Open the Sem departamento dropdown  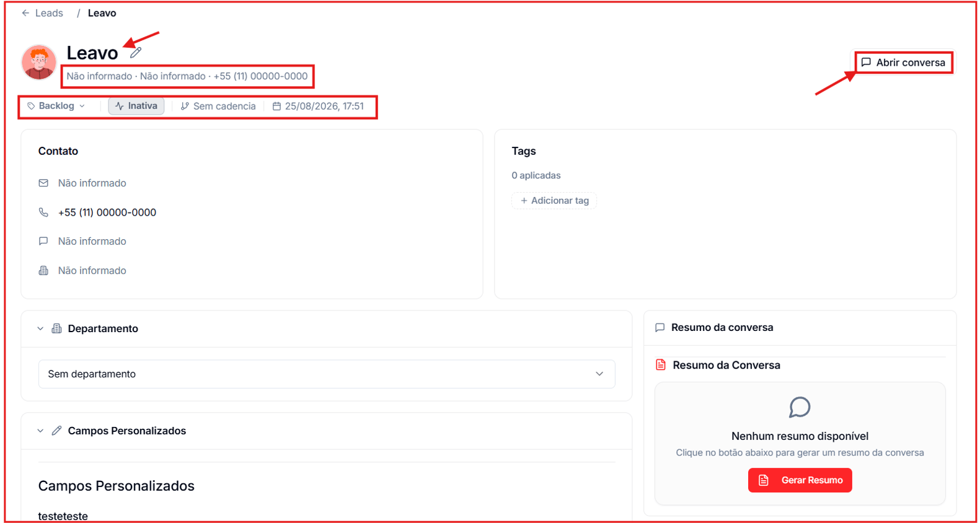pyautogui.click(x=327, y=374)
